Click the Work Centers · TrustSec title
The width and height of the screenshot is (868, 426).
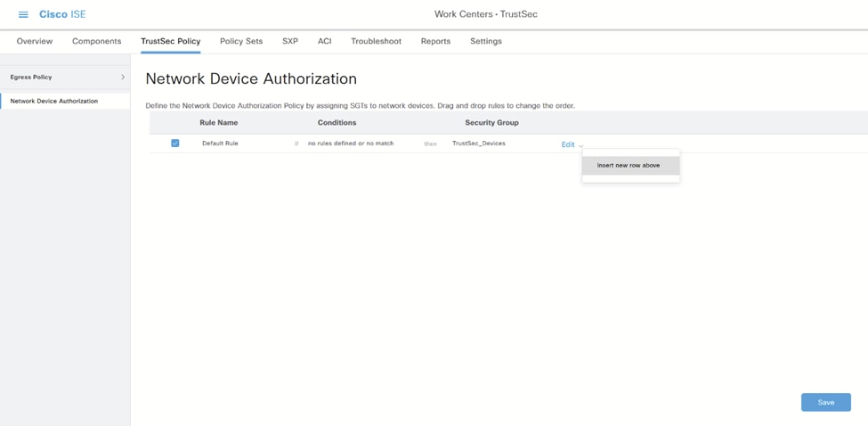click(486, 14)
